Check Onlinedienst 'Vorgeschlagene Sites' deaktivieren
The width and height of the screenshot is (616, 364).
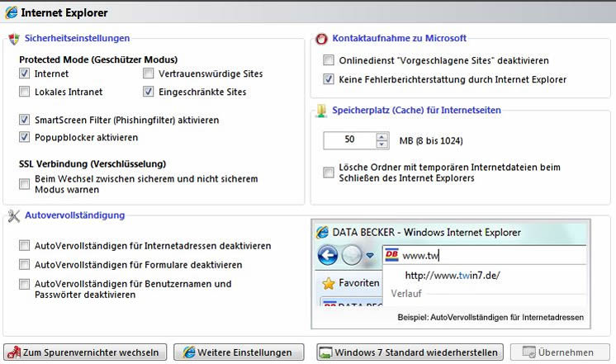(x=329, y=60)
